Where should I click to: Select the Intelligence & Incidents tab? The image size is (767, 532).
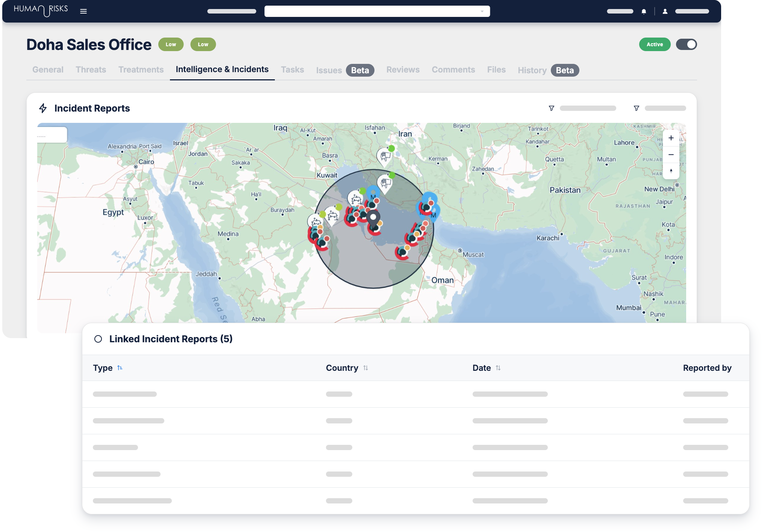tap(222, 69)
